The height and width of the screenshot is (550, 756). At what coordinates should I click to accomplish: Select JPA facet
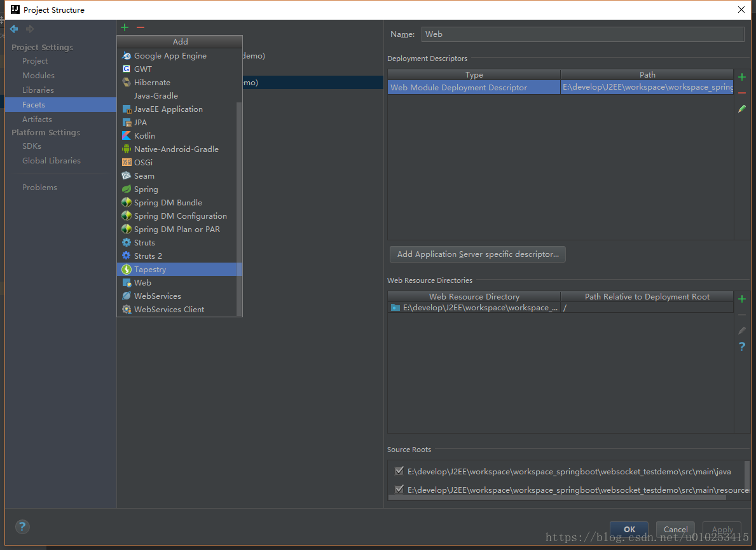point(177,123)
